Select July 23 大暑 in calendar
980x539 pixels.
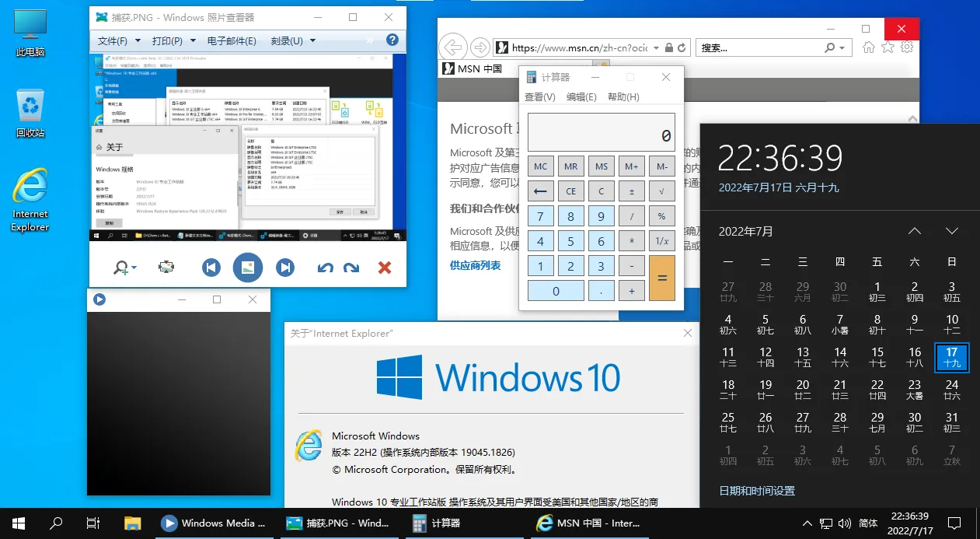[915, 390]
